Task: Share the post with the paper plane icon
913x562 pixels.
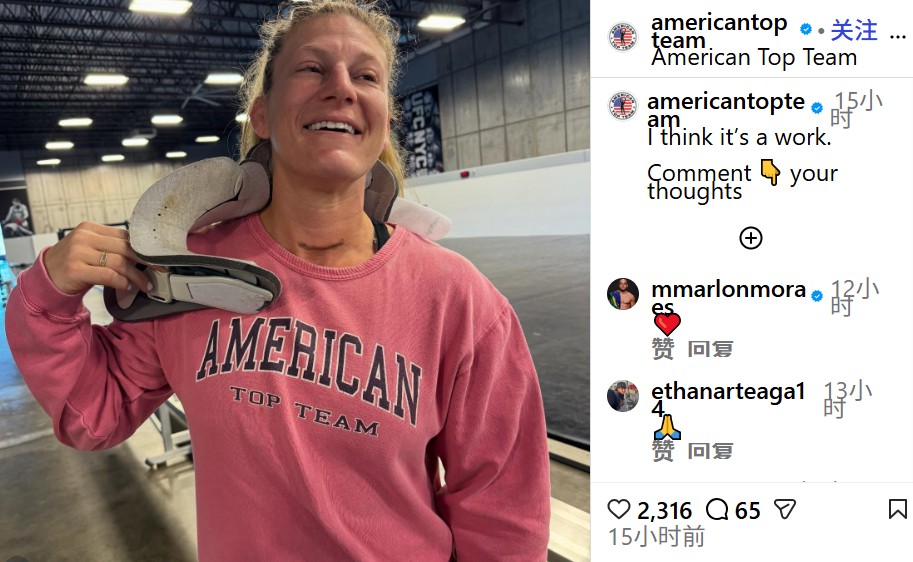Action: click(x=785, y=510)
